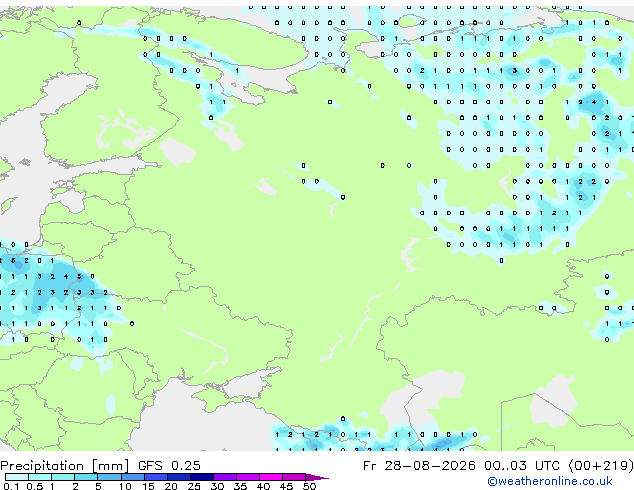This screenshot has height=490, width=634.
Task: Click the 30 to 35 mm violet swatch
Action: [x=225, y=477]
